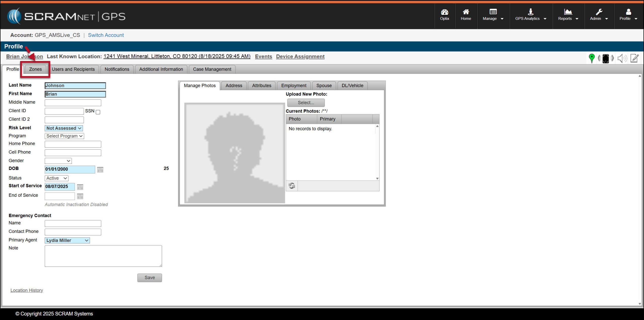The image size is (644, 320).
Task: Click the speaker sound icon
Action: pyautogui.click(x=622, y=58)
